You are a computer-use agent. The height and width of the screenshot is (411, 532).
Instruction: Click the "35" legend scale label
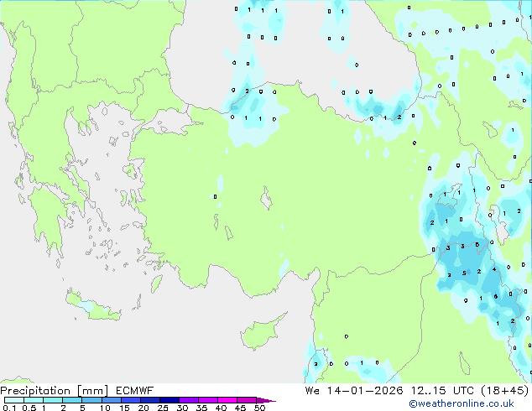click(201, 408)
